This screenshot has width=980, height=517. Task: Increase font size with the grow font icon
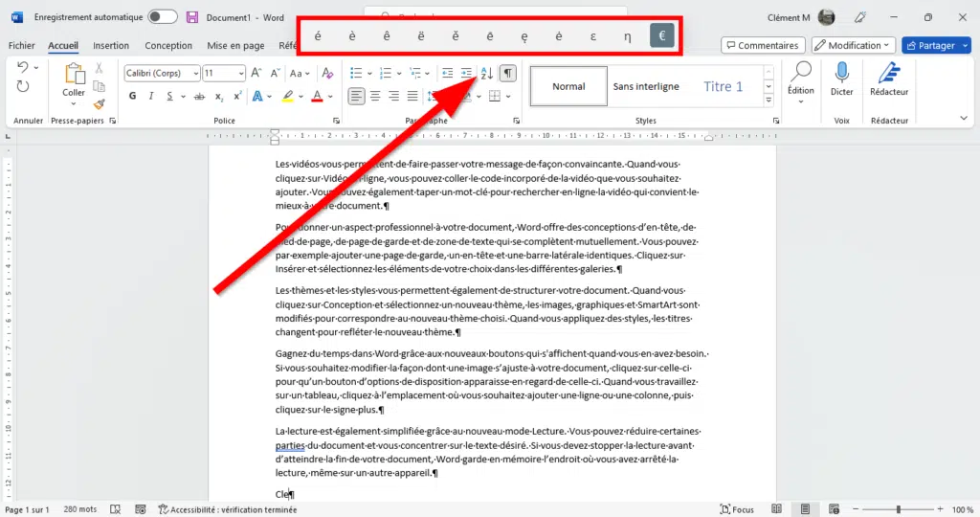coord(256,73)
